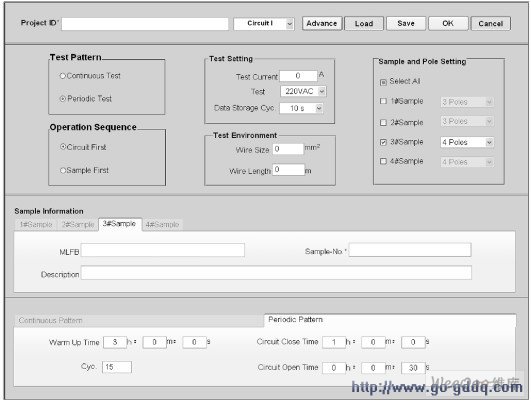Click the Description input field
Screen dimensions: 531x402
coord(276,273)
